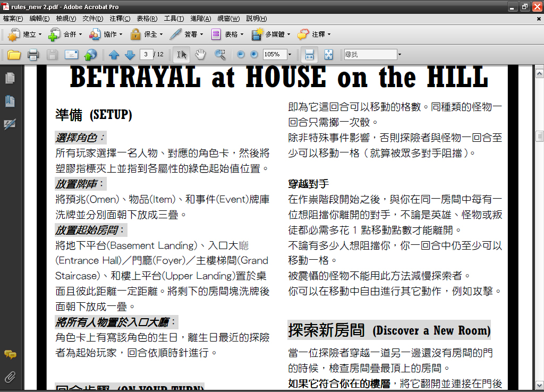Click the Print icon
The image size is (544, 392).
point(33,55)
